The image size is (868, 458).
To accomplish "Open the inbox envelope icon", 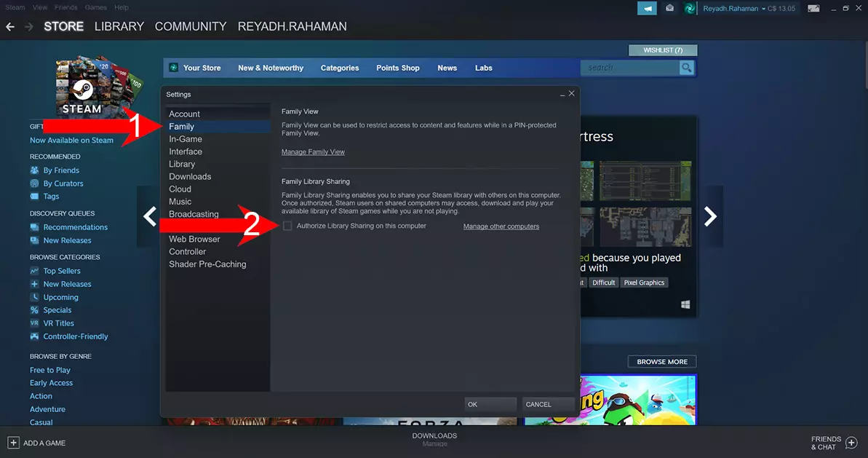I will [669, 9].
